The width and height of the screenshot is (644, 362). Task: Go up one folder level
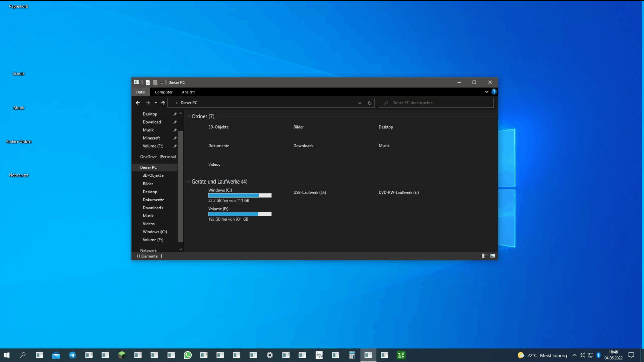point(163,103)
